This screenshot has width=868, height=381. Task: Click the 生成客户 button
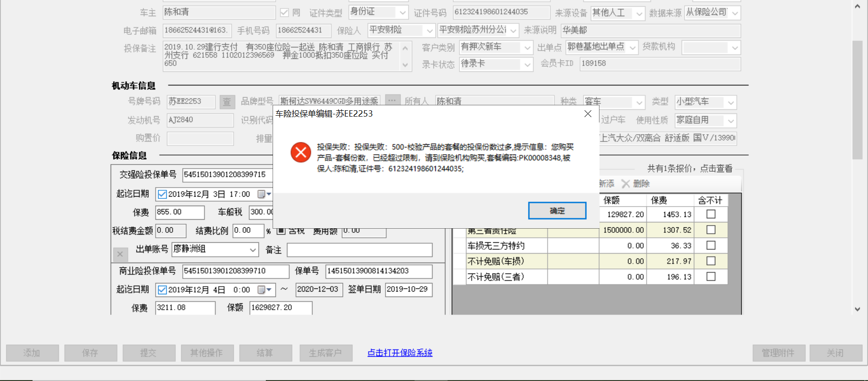pyautogui.click(x=326, y=353)
